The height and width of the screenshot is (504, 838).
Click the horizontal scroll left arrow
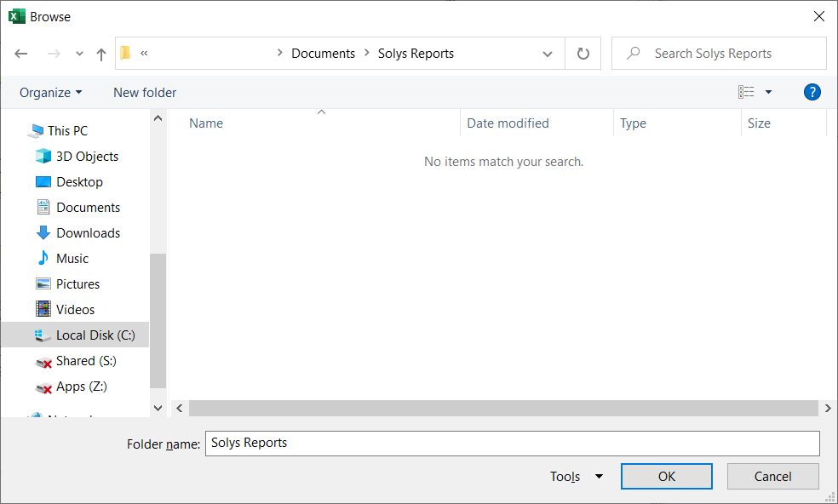pos(180,409)
